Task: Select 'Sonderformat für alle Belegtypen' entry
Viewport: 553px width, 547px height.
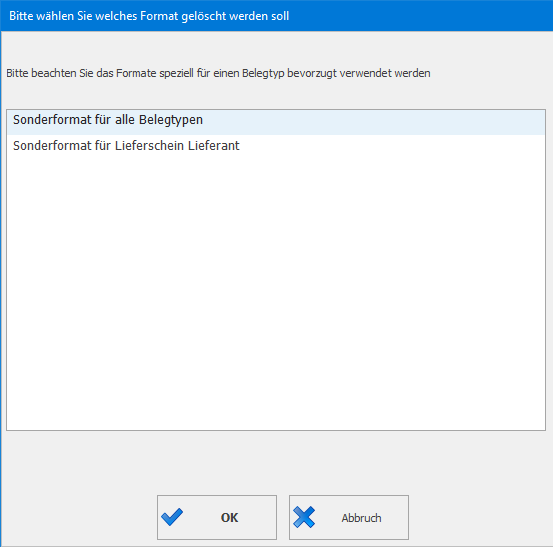Action: click(x=276, y=122)
